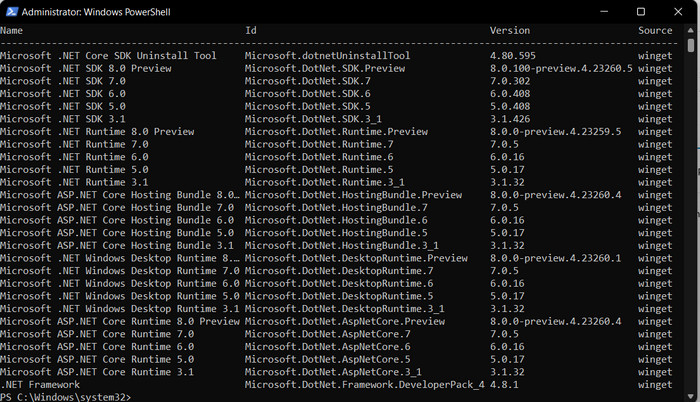700x402 pixels.
Task: Click the Microsoft.DotNet.SDK.Preview id
Action: point(325,68)
